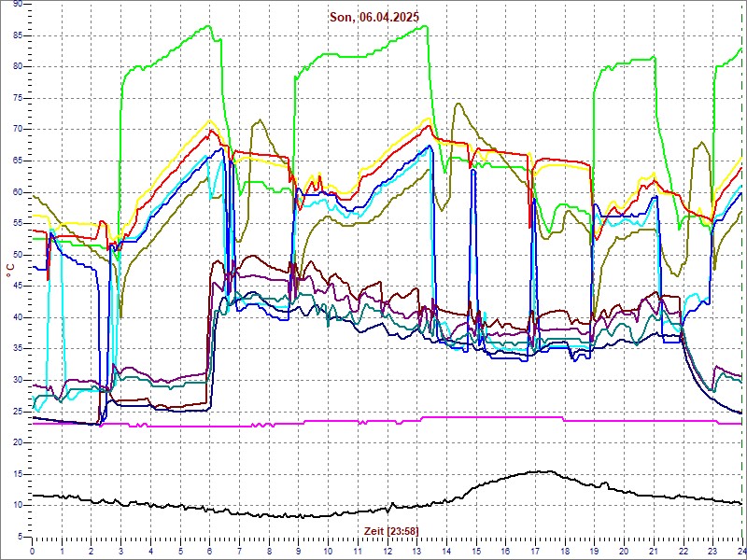The height and width of the screenshot is (560, 747).
Task: Select the 10 degree axis label
Action: [x=17, y=505]
